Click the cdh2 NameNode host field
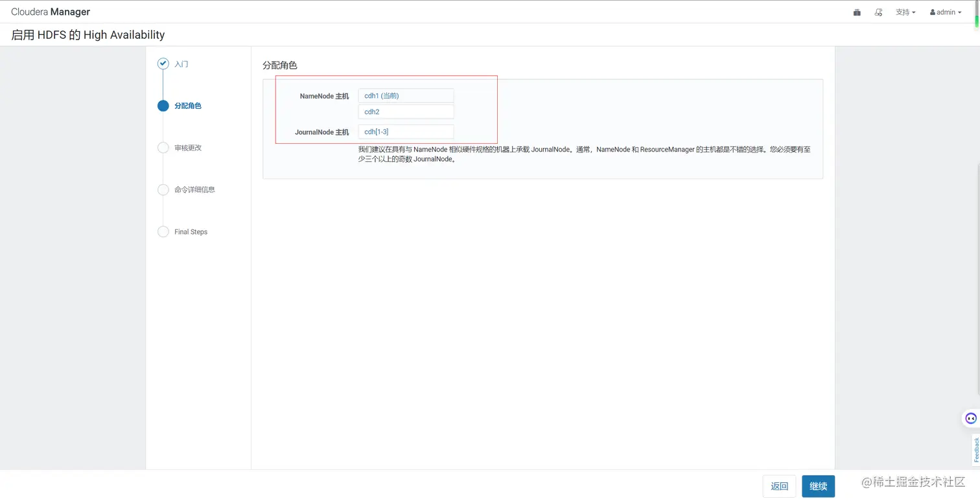980x503 pixels. (406, 111)
